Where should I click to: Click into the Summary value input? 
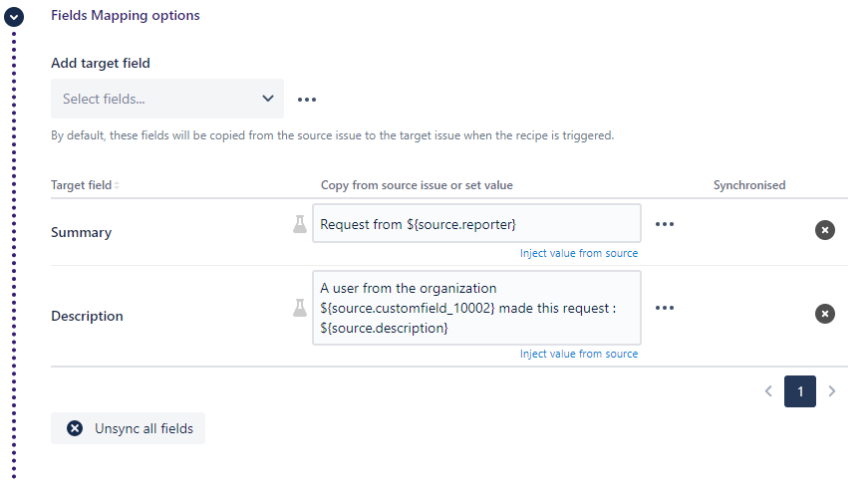pyautogui.click(x=476, y=225)
